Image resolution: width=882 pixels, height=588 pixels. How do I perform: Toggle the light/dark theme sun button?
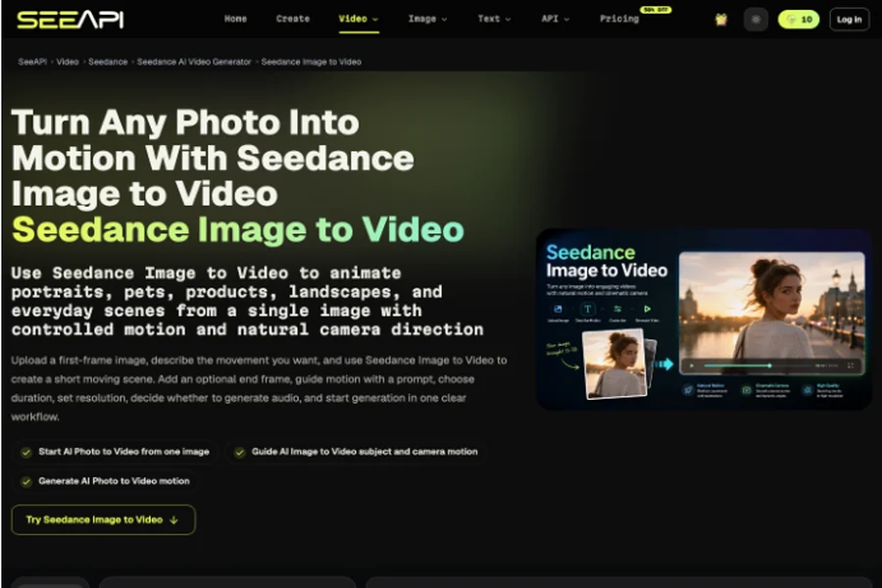[x=756, y=20]
